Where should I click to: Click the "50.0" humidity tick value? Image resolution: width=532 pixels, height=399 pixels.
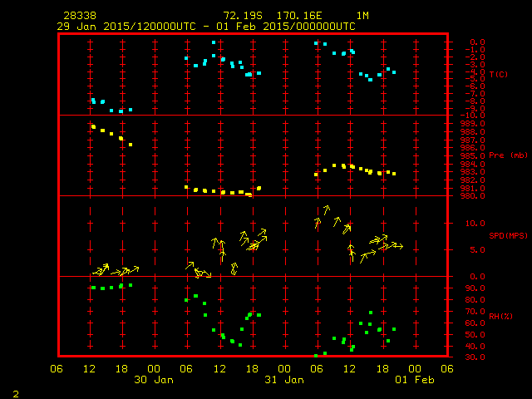[x=475, y=335]
